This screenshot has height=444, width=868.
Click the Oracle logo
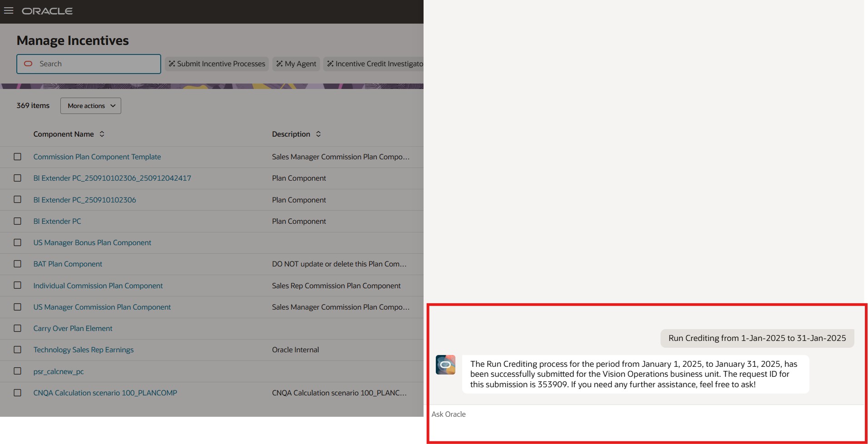[47, 11]
